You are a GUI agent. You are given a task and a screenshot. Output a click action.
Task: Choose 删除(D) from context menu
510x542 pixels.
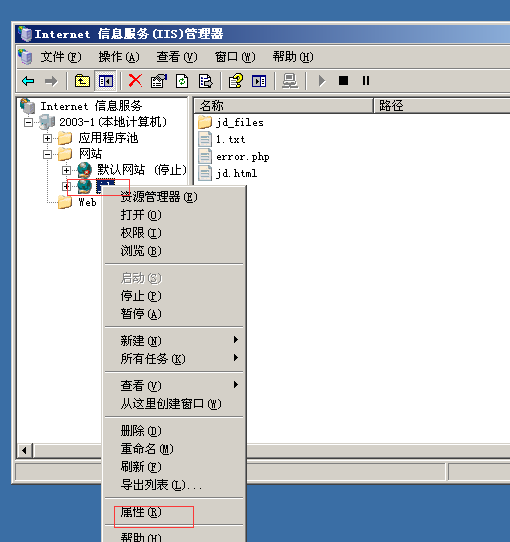point(174,431)
